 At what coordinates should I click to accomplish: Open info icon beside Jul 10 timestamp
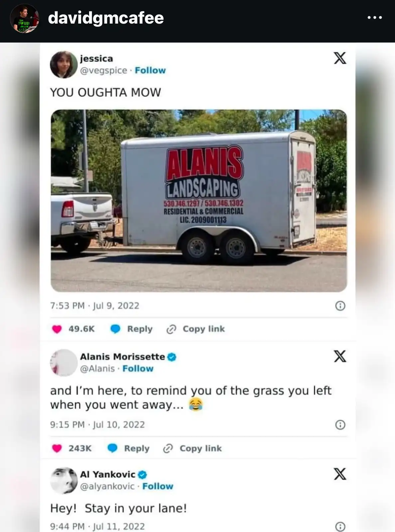tap(340, 425)
